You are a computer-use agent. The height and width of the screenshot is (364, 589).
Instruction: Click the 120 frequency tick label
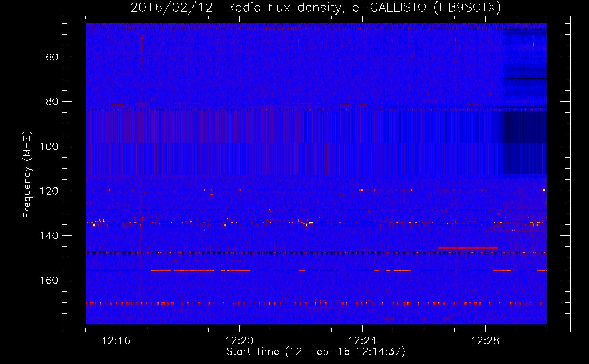(49, 191)
